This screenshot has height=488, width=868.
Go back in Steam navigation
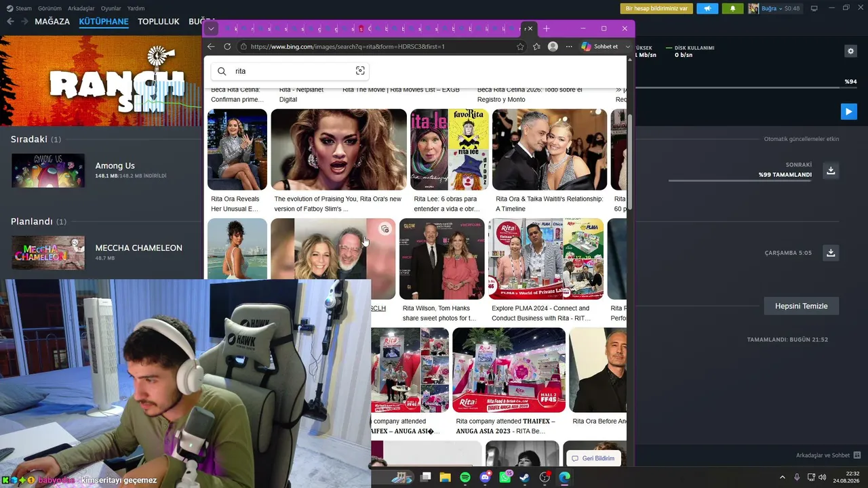pos(10,22)
